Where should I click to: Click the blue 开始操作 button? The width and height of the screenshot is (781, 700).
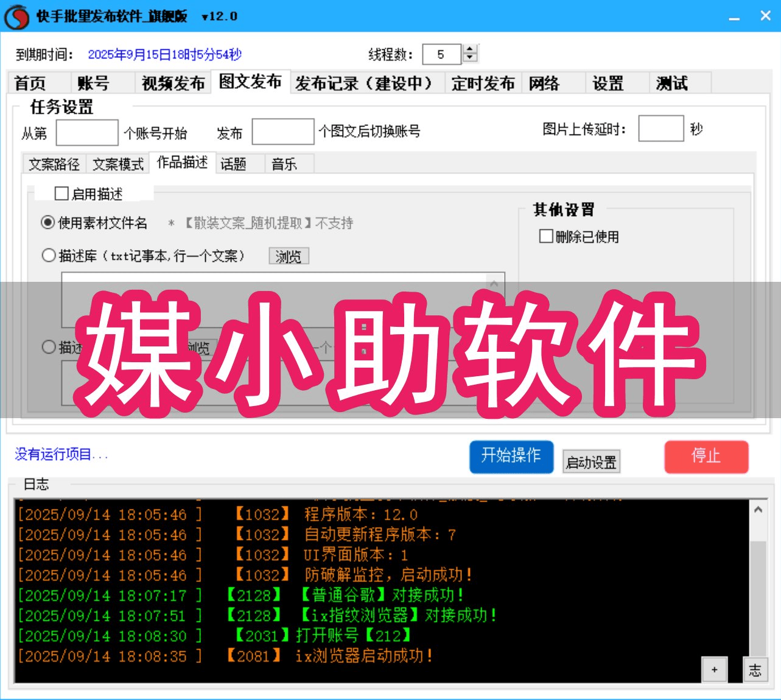coord(511,457)
